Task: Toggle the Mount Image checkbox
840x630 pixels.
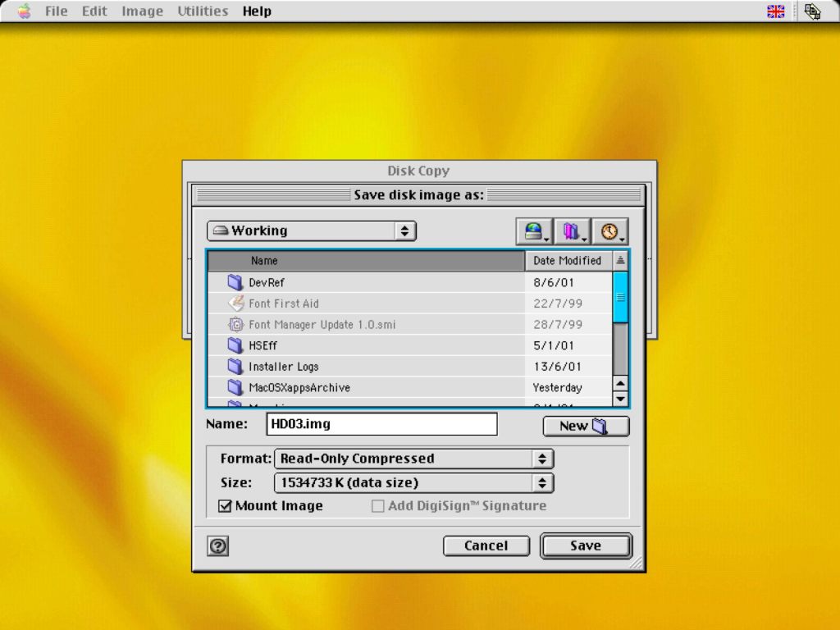Action: click(226, 506)
